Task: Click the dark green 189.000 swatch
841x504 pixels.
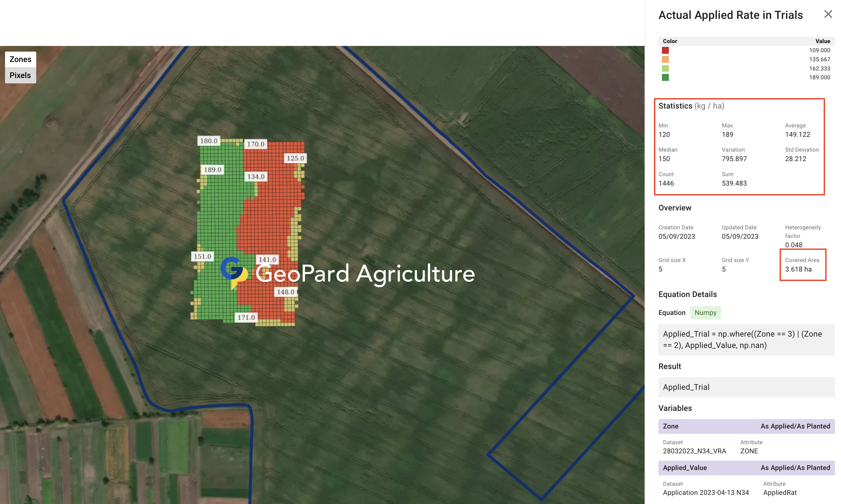Action: (665, 77)
